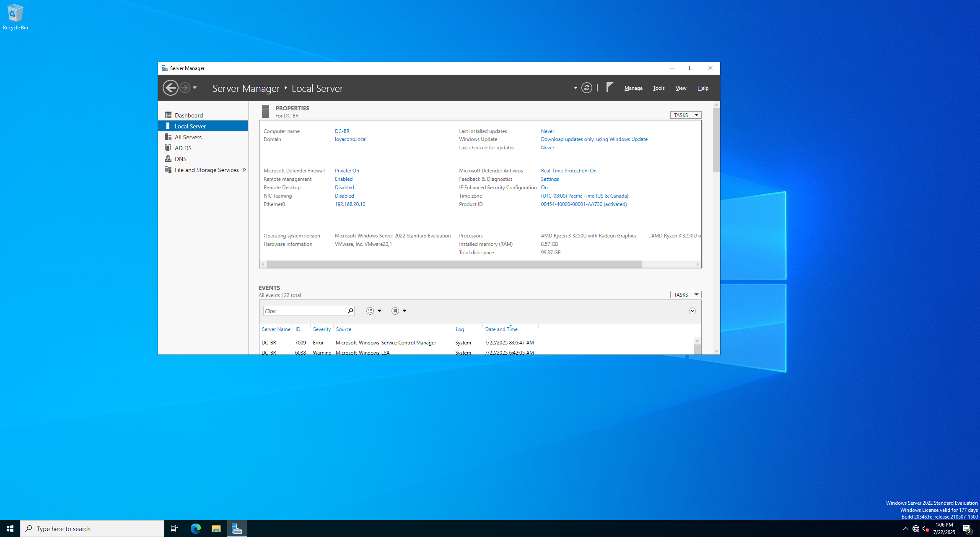Open the saved queries dropdown arrow
The image size is (980, 537).
click(x=404, y=311)
